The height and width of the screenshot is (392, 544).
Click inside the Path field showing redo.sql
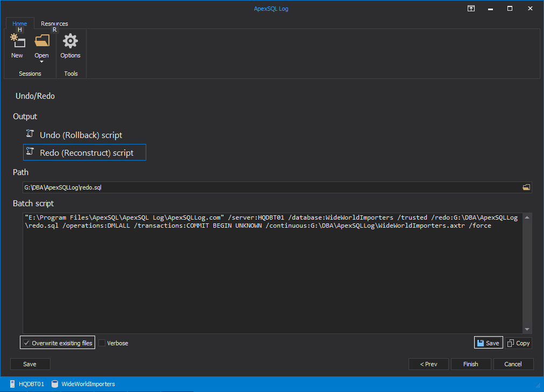(x=161, y=187)
